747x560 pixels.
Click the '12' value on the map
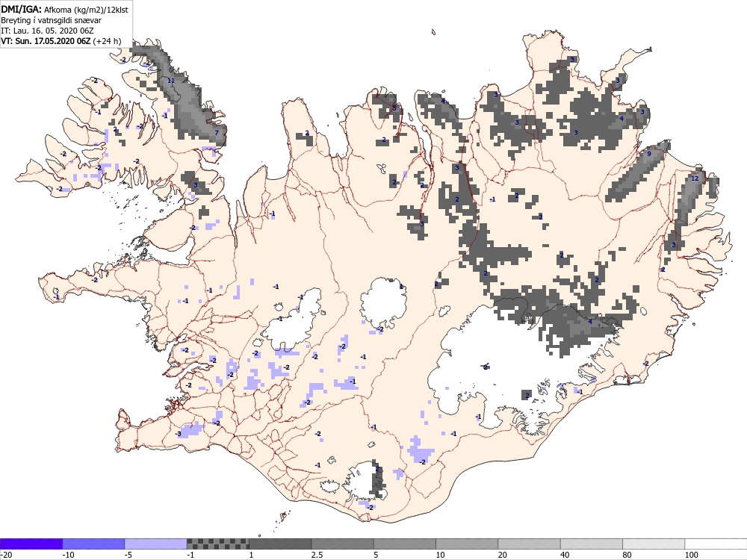tap(694, 178)
